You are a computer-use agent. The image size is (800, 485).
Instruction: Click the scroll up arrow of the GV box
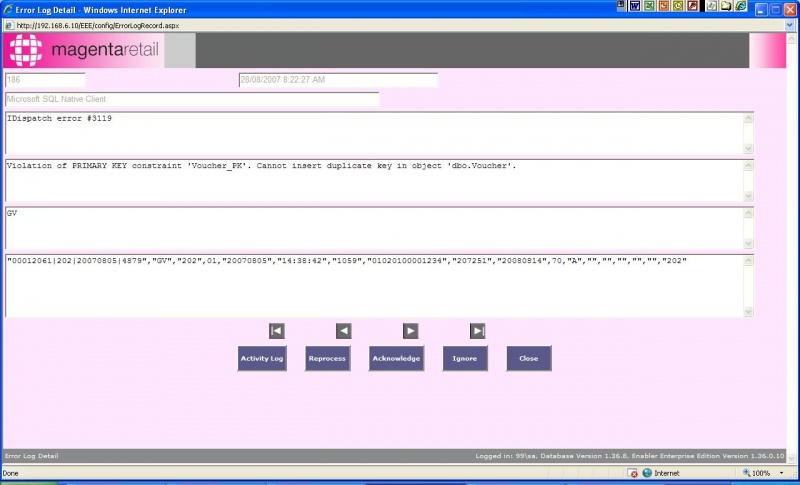(748, 213)
